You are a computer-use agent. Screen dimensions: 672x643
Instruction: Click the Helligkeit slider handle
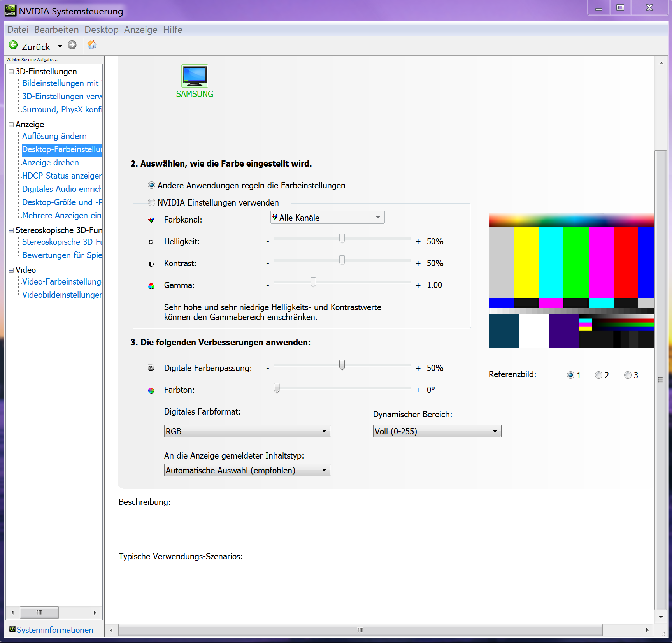tap(342, 238)
